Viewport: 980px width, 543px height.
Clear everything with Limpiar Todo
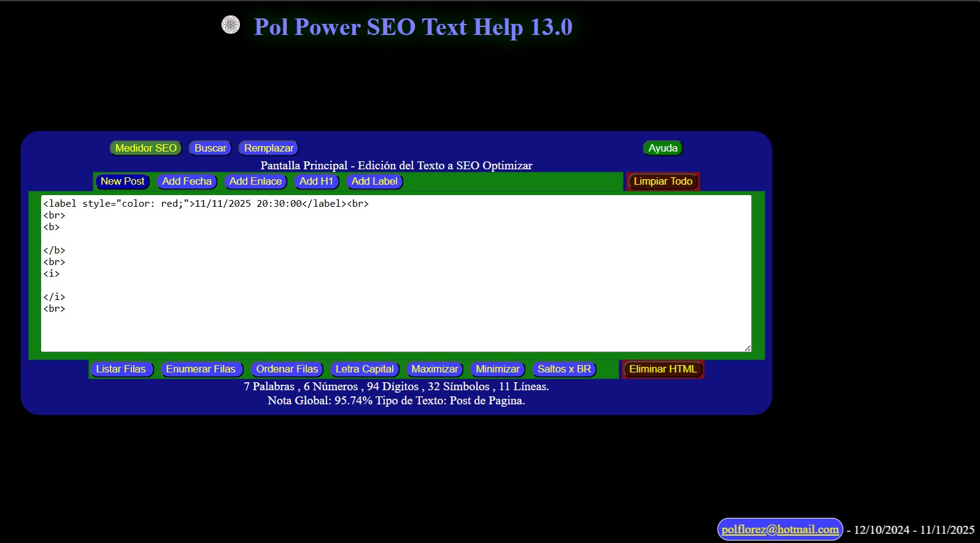pos(663,182)
